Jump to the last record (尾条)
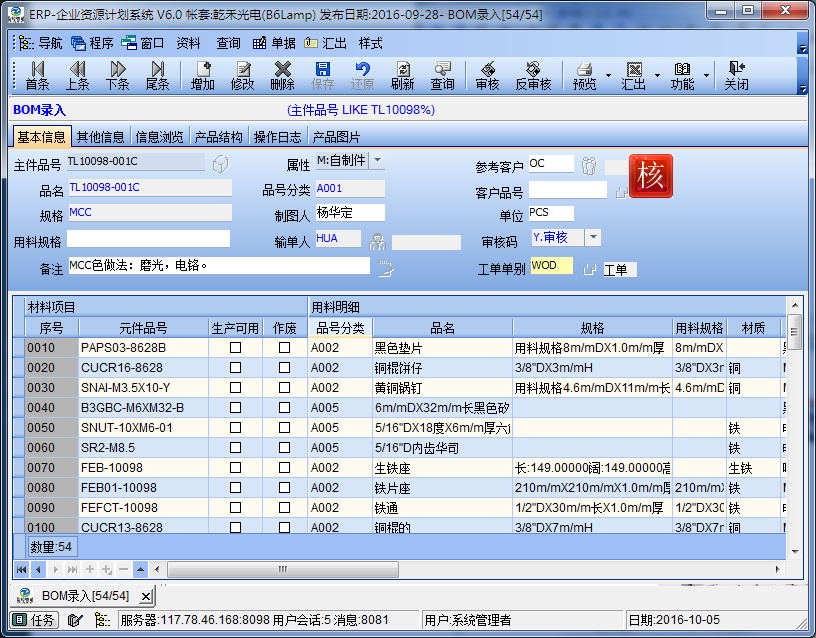 pos(158,75)
